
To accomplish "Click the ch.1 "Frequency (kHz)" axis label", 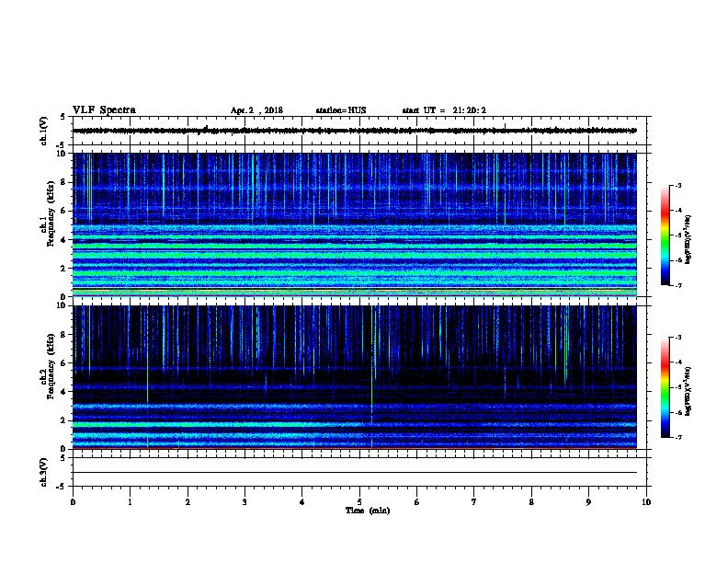I will [x=51, y=214].
